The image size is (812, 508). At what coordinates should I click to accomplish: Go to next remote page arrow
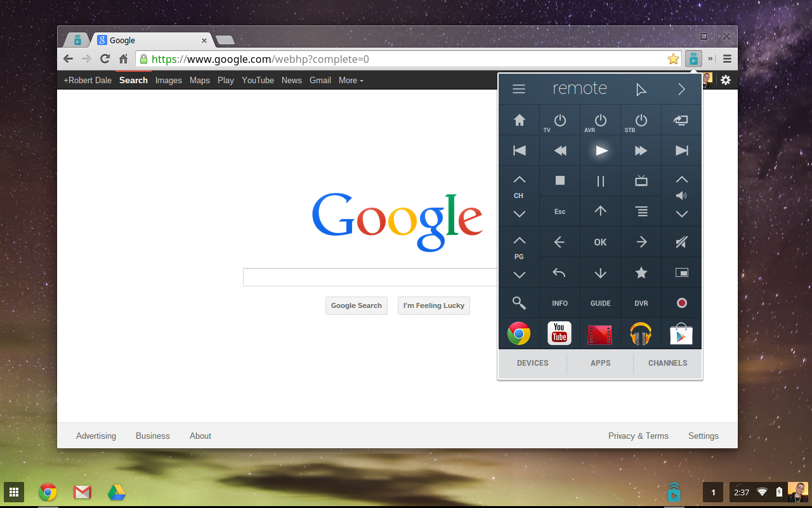coord(681,90)
